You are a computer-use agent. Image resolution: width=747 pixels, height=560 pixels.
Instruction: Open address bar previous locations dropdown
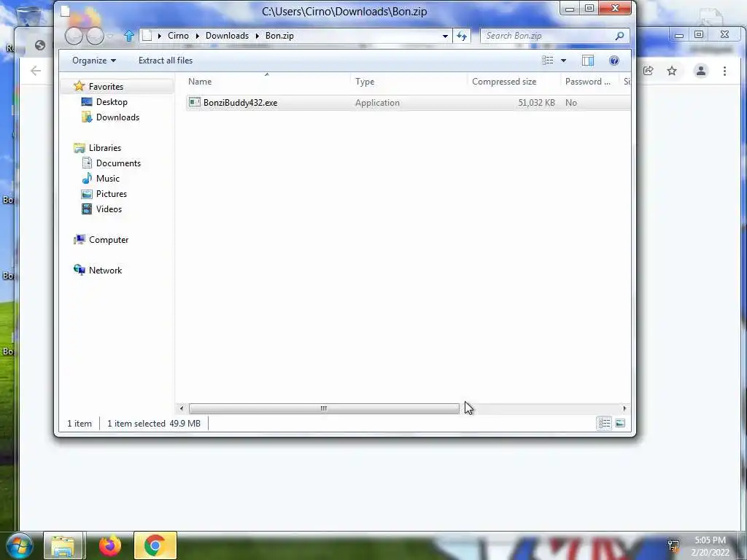pos(445,36)
